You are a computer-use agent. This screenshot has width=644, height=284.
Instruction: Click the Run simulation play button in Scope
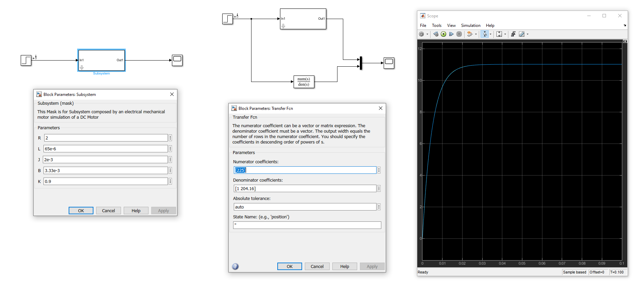[443, 34]
